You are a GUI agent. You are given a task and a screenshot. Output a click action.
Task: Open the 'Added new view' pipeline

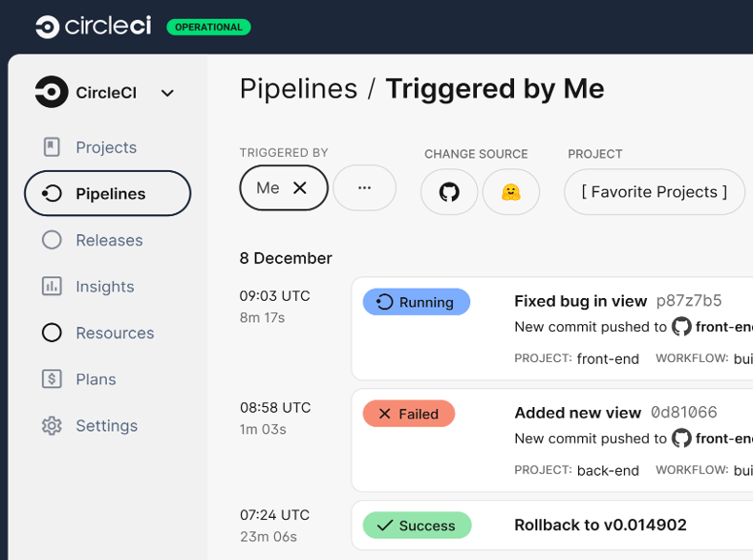(577, 413)
